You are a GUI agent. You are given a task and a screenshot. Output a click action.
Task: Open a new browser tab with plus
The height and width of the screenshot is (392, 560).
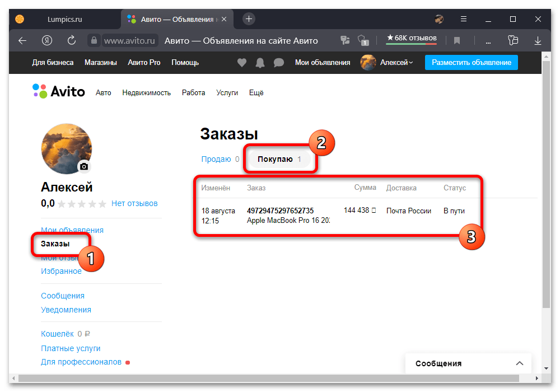click(249, 19)
